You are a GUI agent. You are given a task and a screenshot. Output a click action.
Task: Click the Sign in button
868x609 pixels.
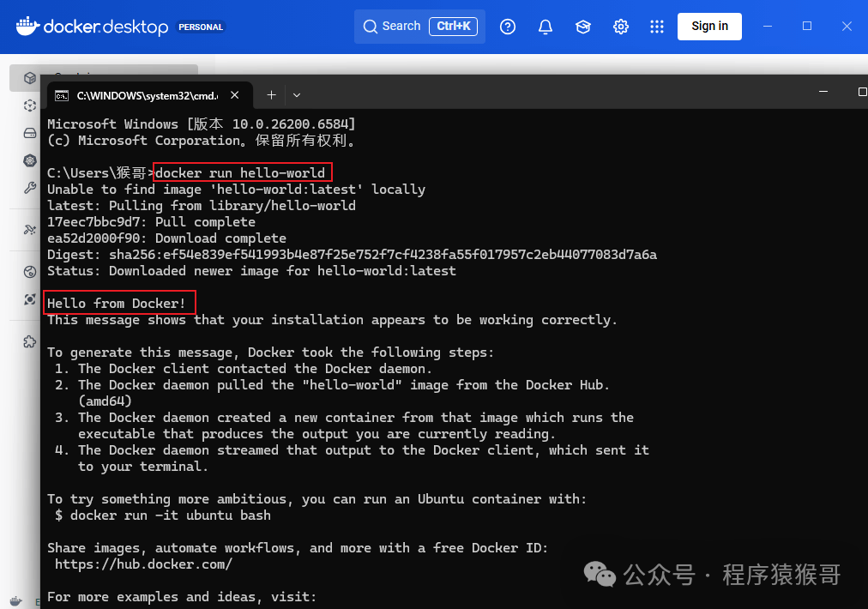tap(709, 27)
